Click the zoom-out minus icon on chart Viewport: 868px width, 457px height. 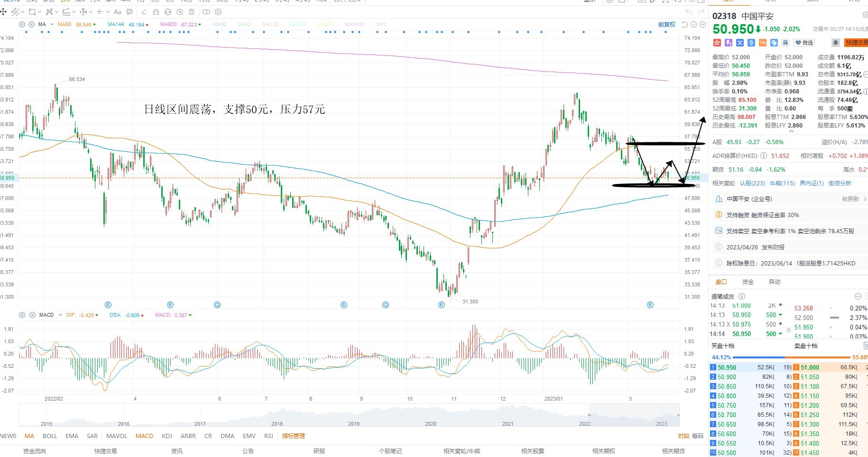[x=693, y=25]
